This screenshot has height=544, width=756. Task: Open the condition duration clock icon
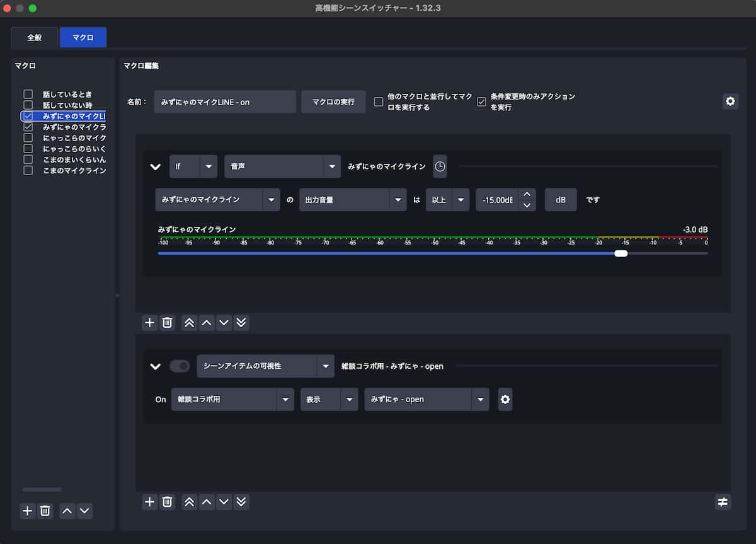click(439, 166)
